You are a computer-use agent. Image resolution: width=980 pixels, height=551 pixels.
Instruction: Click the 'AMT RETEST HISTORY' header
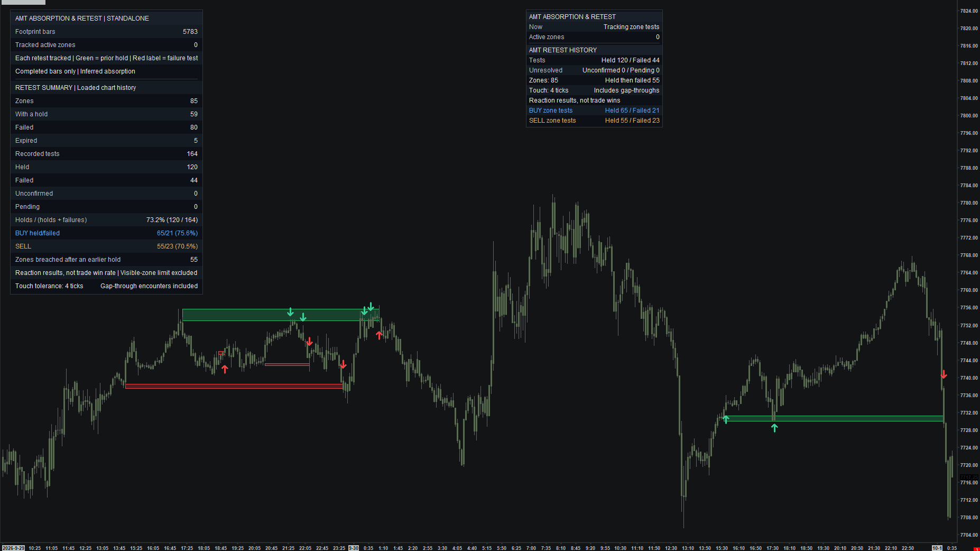pyautogui.click(x=563, y=50)
